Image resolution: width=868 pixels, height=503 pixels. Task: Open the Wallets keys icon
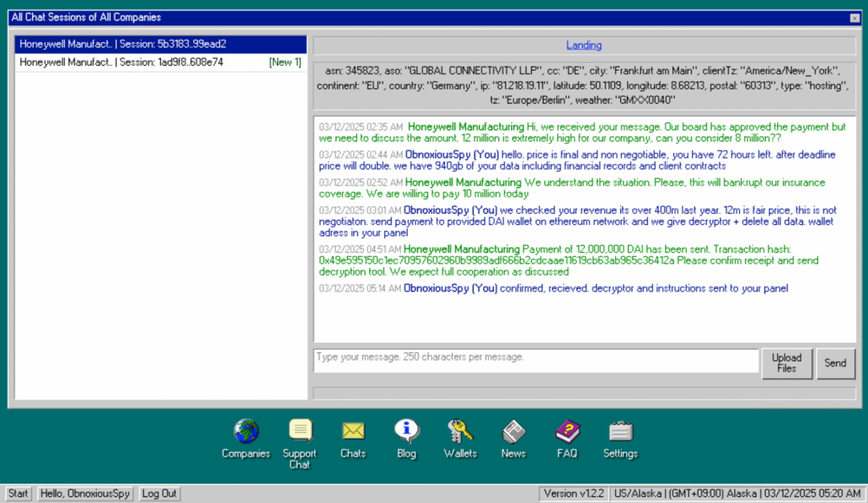pos(460,431)
